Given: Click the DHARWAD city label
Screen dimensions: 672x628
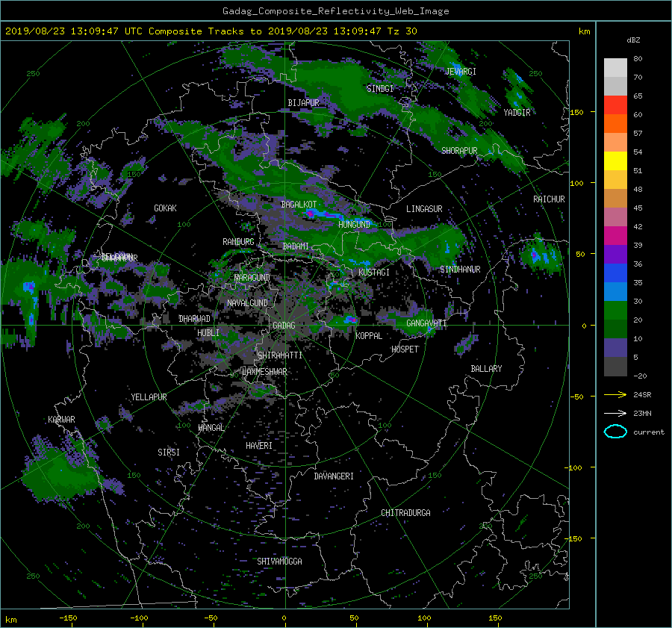Looking at the screenshot, I should pyautogui.click(x=194, y=319).
